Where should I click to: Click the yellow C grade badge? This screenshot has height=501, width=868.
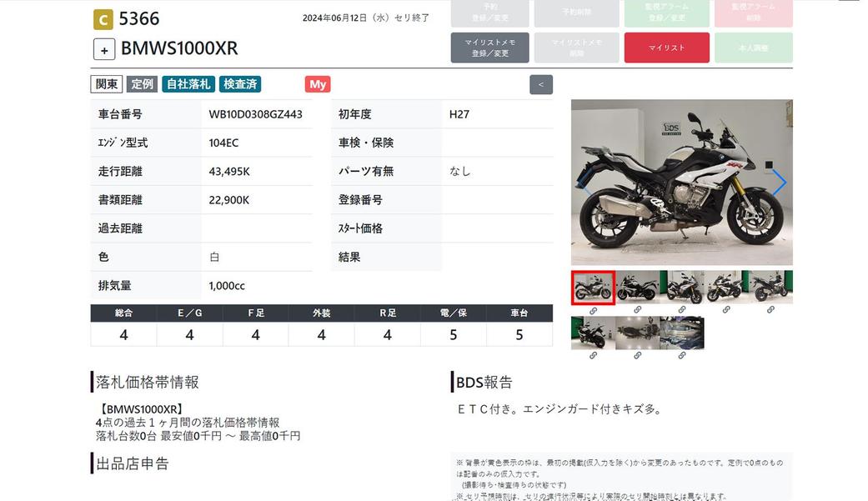tap(103, 19)
